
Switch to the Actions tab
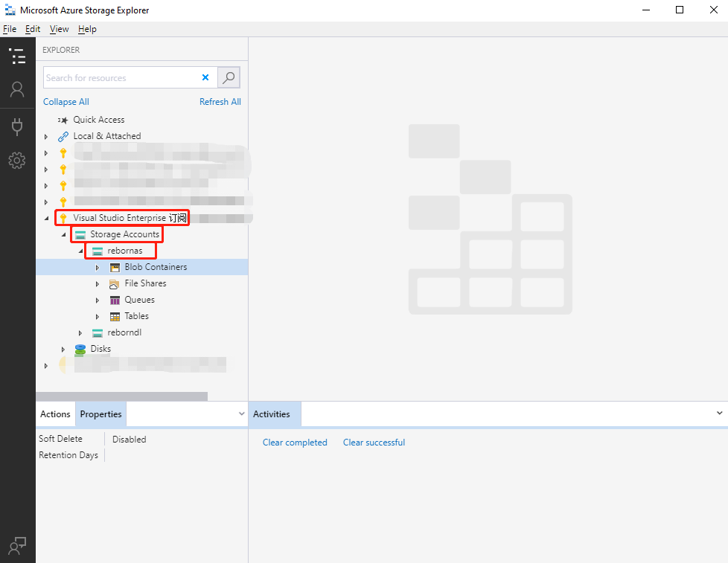[x=55, y=414]
